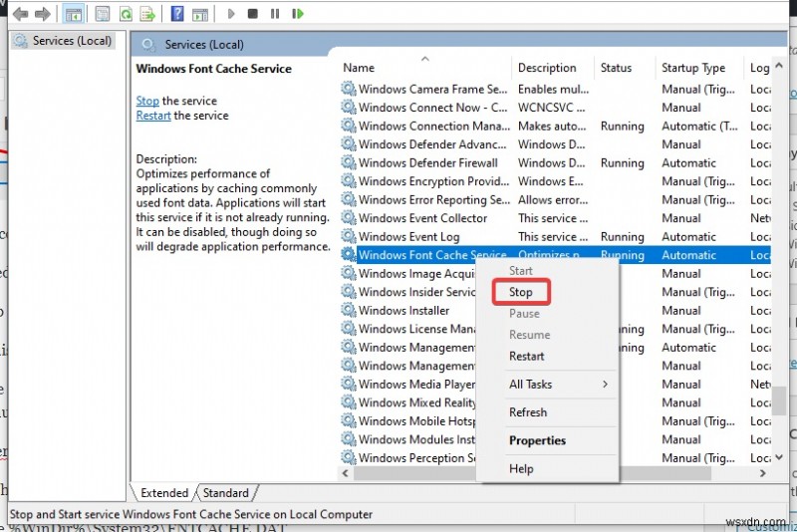
Task: Click the Forward arrow toolbar icon
Action: pyautogui.click(x=43, y=14)
